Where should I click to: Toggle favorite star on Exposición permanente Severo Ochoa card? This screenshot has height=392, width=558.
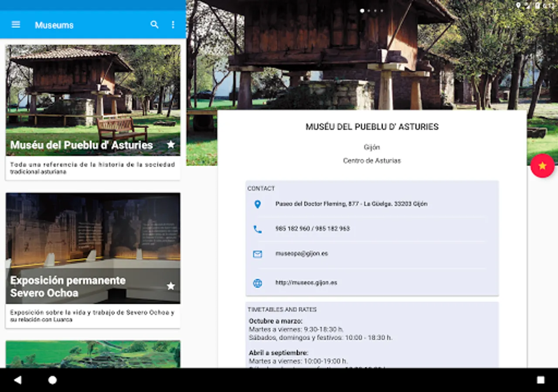171,286
